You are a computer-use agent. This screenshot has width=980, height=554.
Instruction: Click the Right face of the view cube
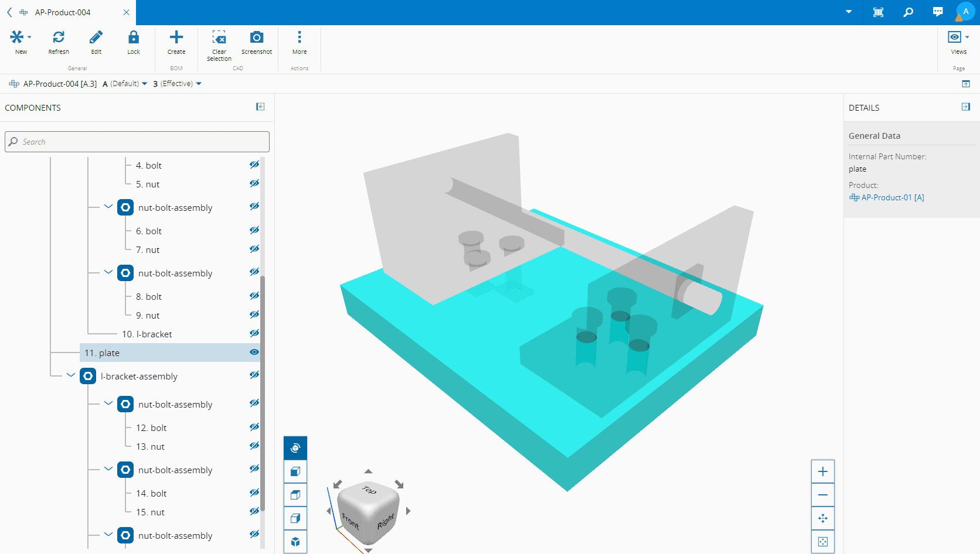tap(386, 521)
